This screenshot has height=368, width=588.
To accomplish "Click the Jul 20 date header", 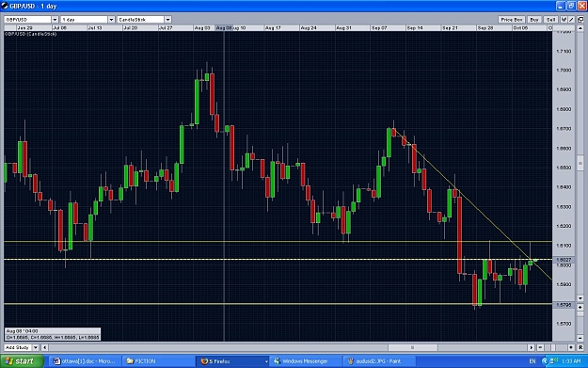I will [x=131, y=27].
